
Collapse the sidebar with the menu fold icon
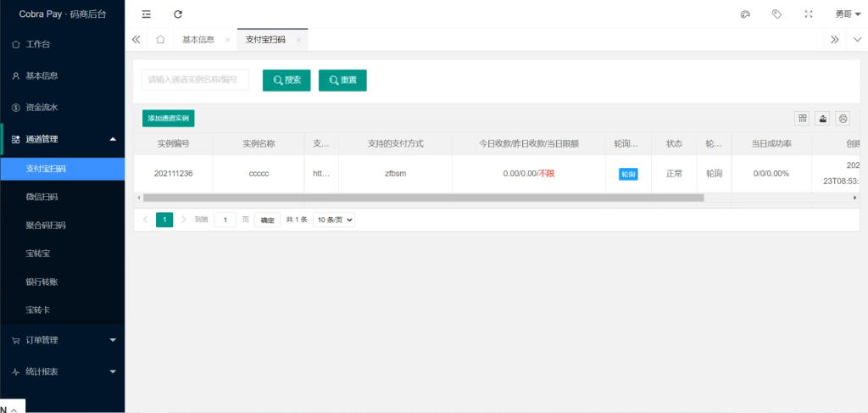(x=147, y=14)
